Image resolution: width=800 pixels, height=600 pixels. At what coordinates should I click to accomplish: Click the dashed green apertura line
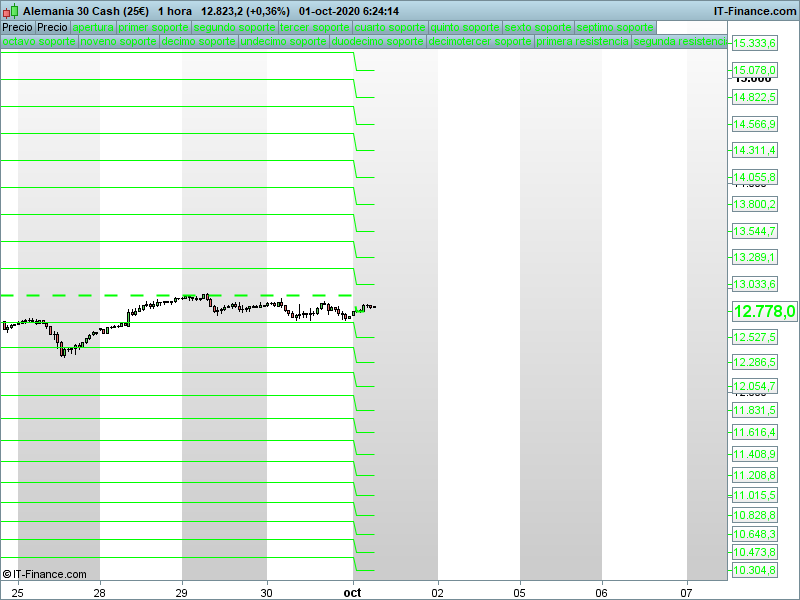pos(177,295)
